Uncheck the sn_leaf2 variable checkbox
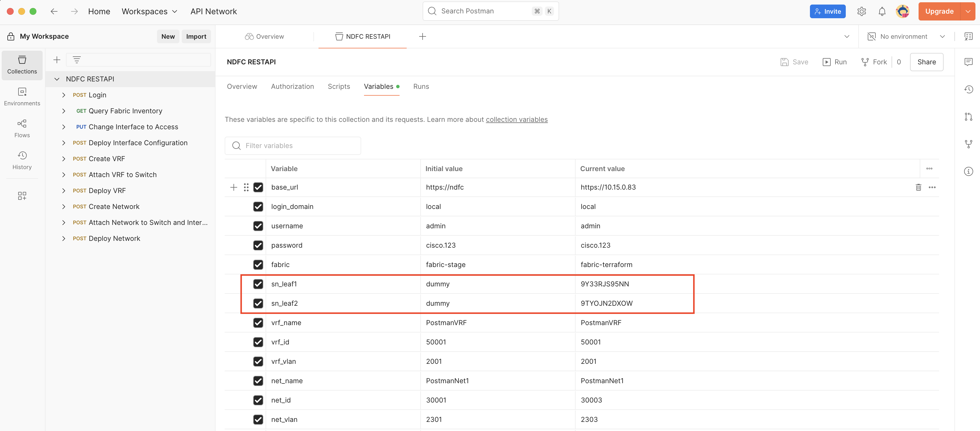The width and height of the screenshot is (980, 431). pos(258,303)
